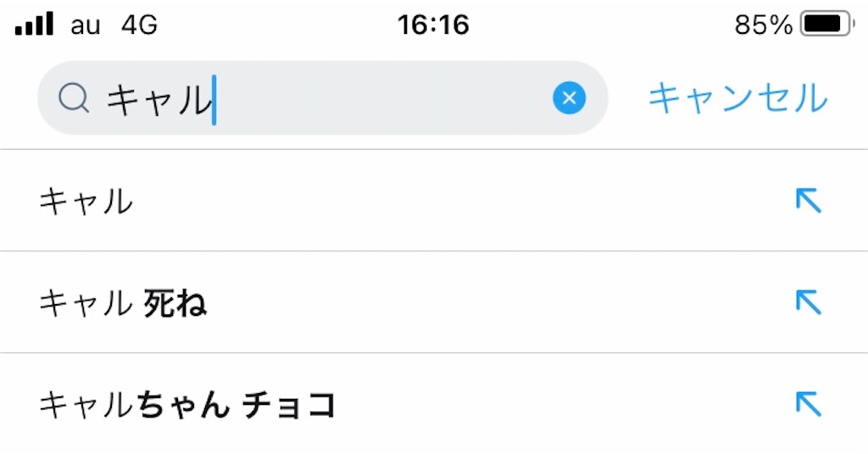Tap the bold 死ね word in the second suggestion
The height and width of the screenshot is (454, 868).
175,302
